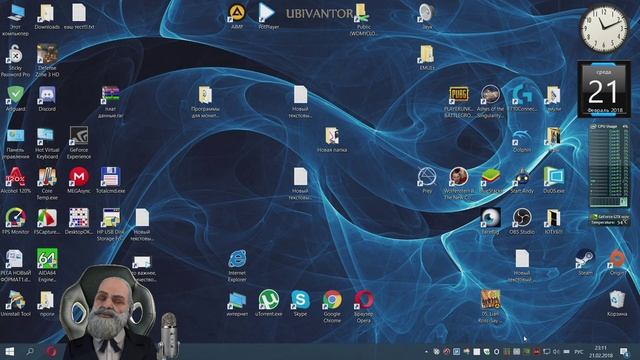Launch BlueStacks shortcut

490,180
